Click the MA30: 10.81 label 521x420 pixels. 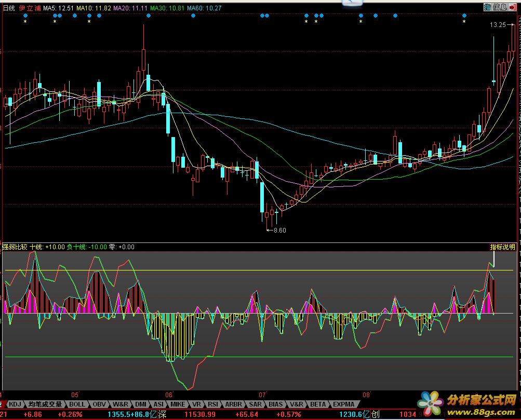[167, 8]
